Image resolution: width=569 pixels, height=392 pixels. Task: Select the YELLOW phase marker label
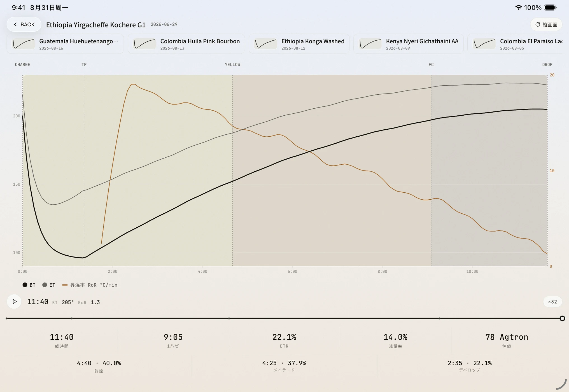click(232, 65)
